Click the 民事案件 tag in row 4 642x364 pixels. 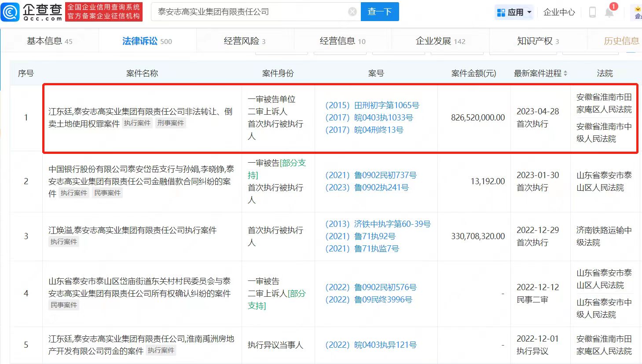coord(64,305)
